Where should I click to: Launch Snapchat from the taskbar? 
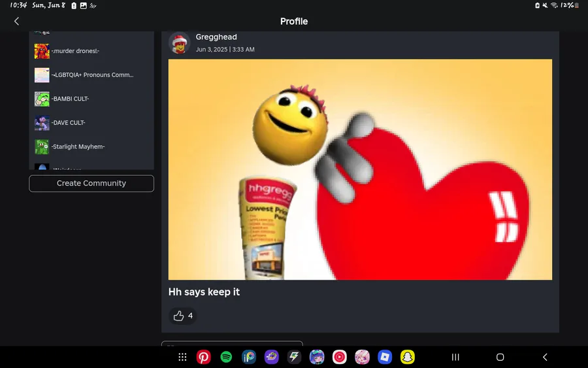pos(408,357)
